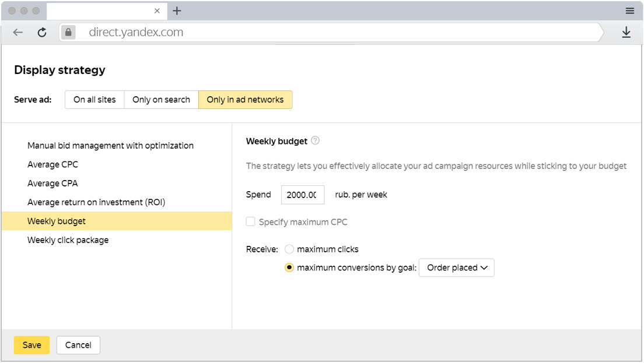
Task: Close the current browser tab
Action: 157,10
